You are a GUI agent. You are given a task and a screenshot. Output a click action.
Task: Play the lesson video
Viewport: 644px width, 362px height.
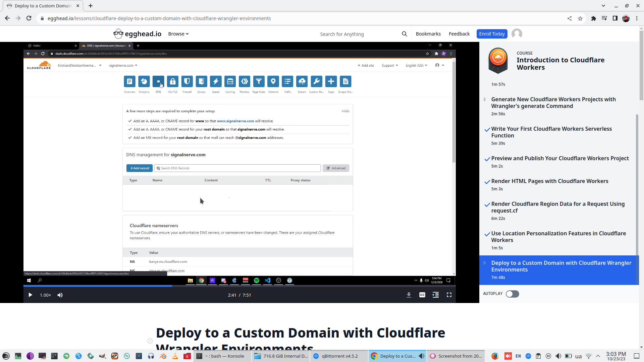[x=30, y=295]
